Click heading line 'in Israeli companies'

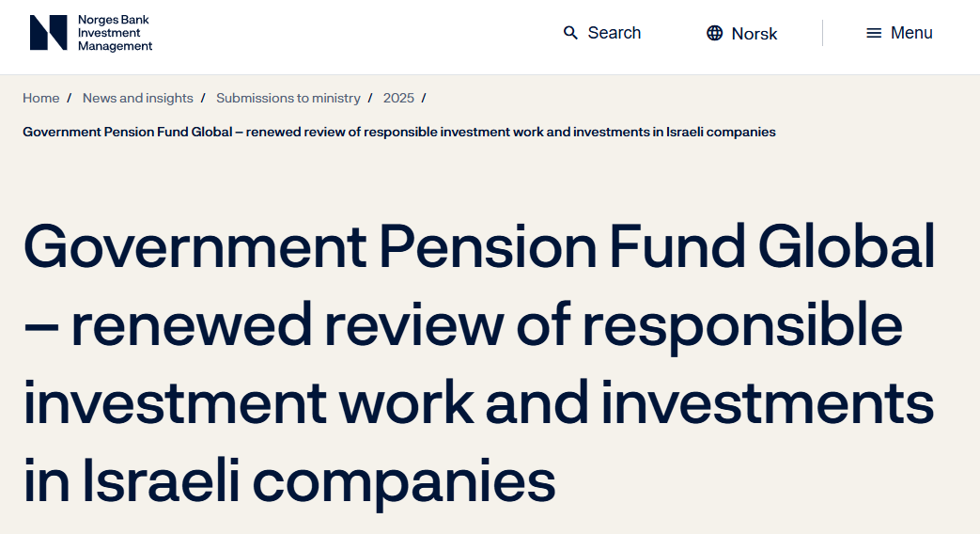(x=289, y=480)
